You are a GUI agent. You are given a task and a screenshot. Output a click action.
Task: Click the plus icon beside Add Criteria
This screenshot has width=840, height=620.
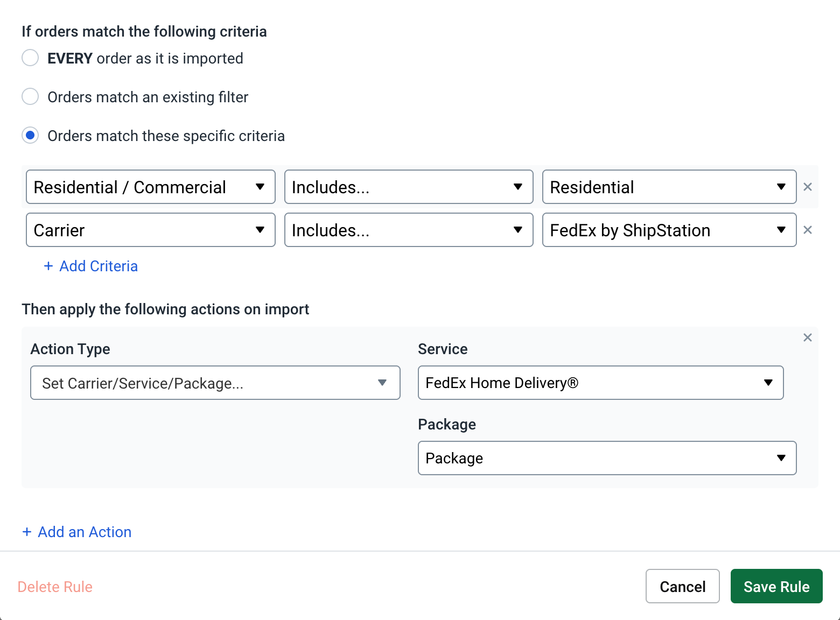click(x=48, y=266)
